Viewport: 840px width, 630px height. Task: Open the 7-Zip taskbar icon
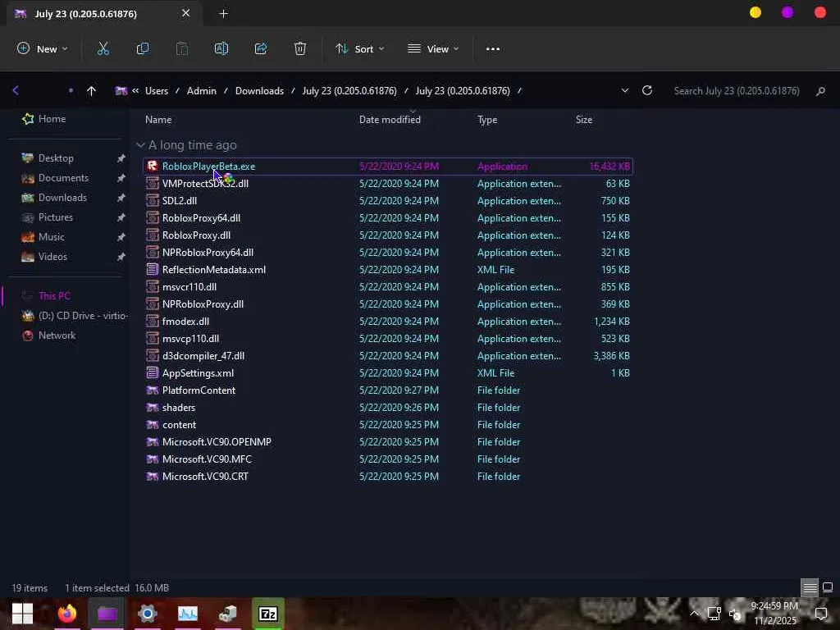(268, 614)
